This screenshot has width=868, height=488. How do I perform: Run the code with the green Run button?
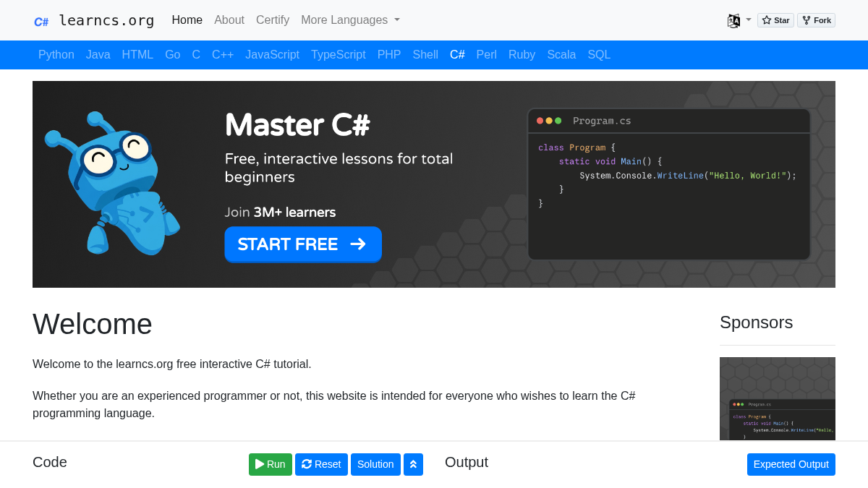pyautogui.click(x=271, y=464)
